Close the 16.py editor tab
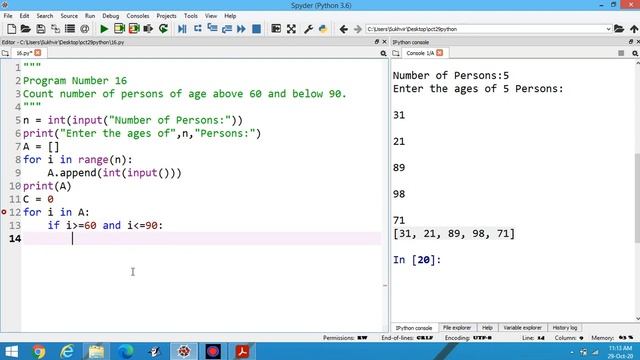Viewport: 640px width, 360px height. (38, 53)
